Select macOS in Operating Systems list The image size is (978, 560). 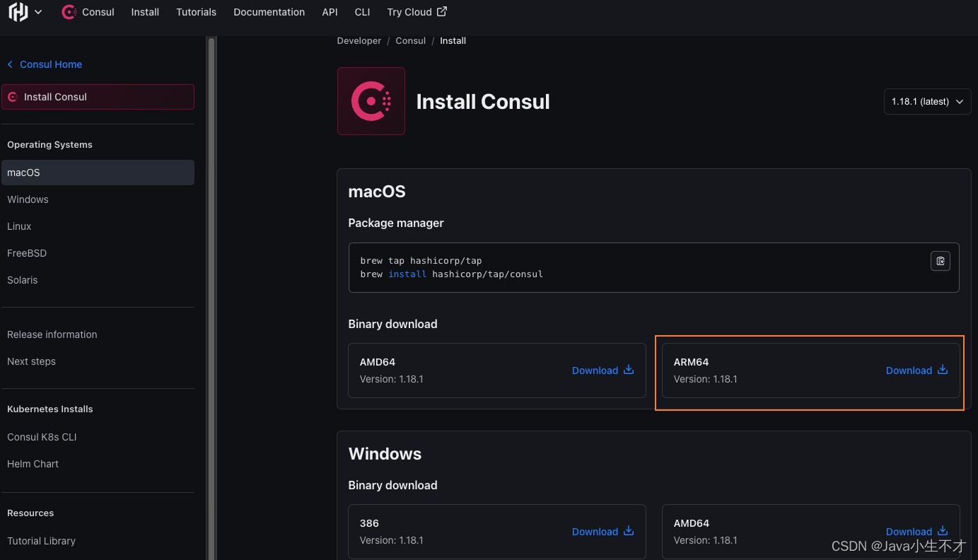98,173
